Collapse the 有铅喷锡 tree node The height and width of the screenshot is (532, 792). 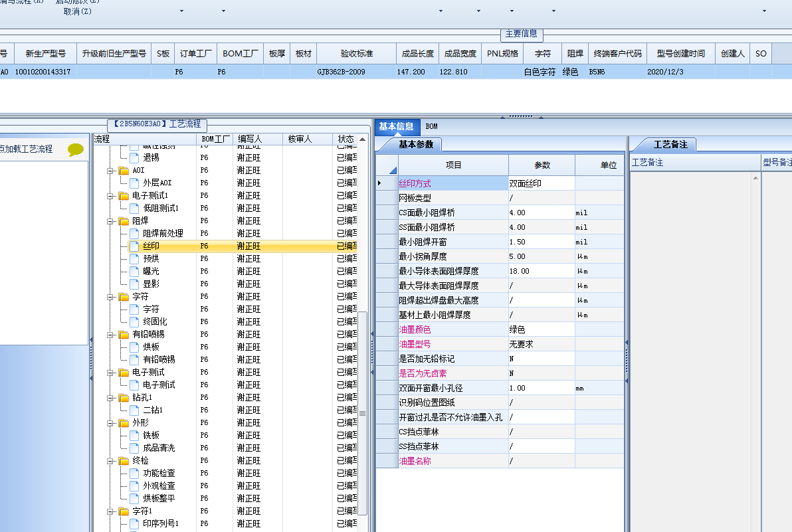point(110,335)
